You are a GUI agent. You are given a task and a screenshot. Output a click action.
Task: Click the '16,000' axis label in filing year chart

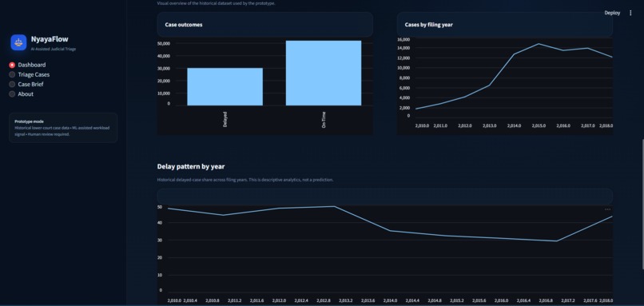click(x=403, y=39)
